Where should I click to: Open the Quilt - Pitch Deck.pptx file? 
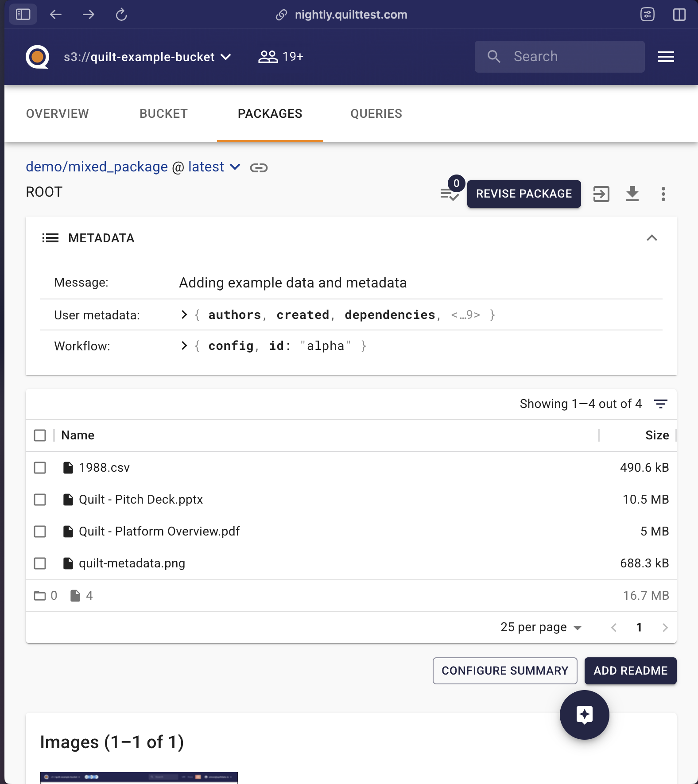[x=140, y=500]
